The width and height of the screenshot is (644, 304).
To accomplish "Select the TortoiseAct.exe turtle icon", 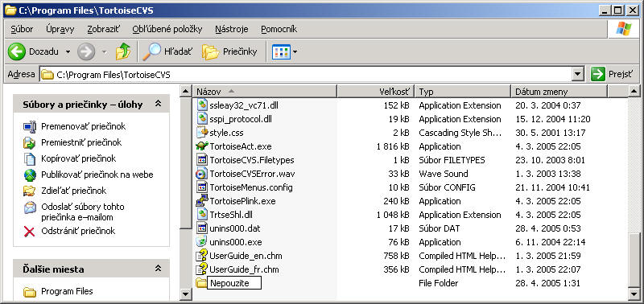I will pyautogui.click(x=202, y=146).
